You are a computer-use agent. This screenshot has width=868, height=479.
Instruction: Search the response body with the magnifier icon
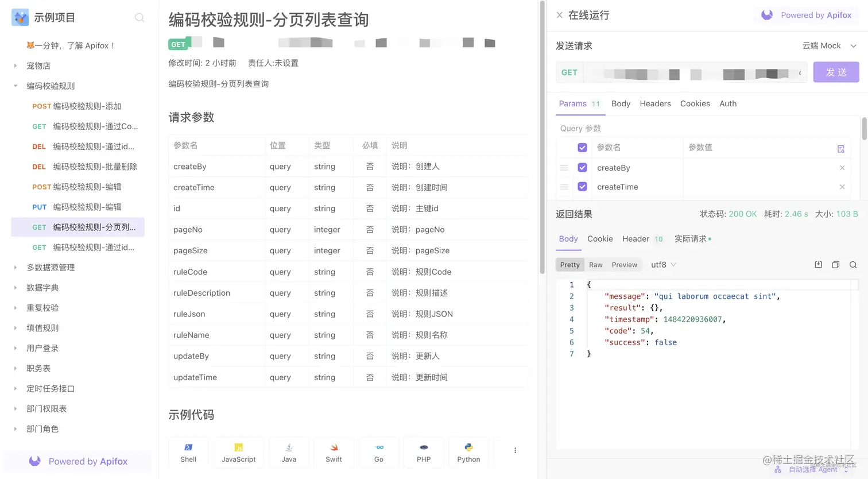click(853, 265)
